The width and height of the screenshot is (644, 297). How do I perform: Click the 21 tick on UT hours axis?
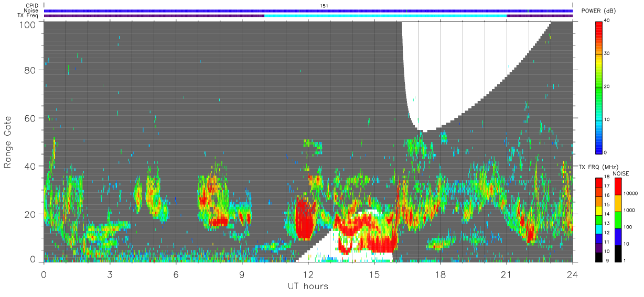pyautogui.click(x=507, y=274)
